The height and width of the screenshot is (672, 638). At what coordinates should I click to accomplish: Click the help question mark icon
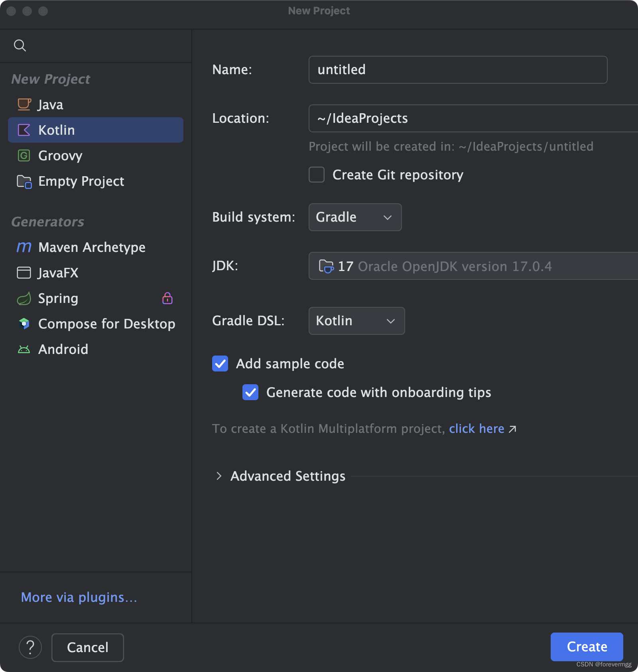(x=30, y=647)
